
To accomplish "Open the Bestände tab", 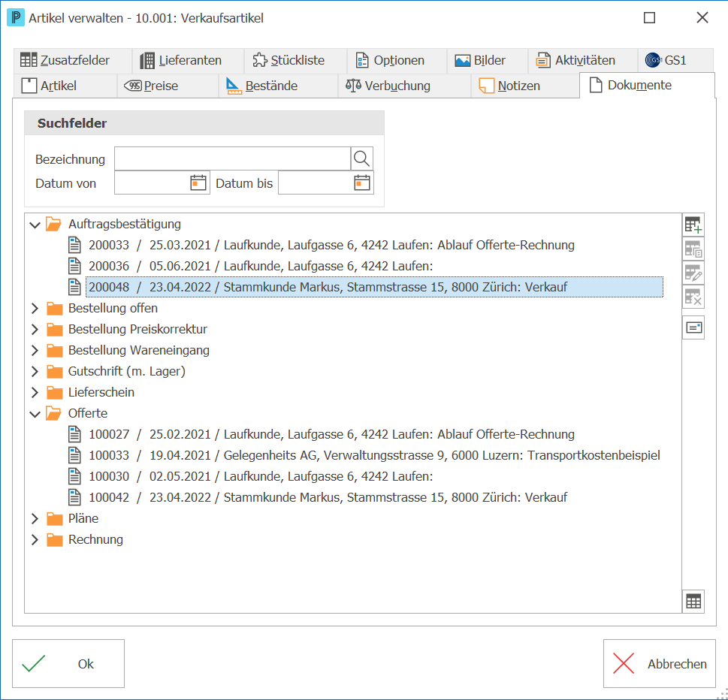I will pyautogui.click(x=278, y=86).
